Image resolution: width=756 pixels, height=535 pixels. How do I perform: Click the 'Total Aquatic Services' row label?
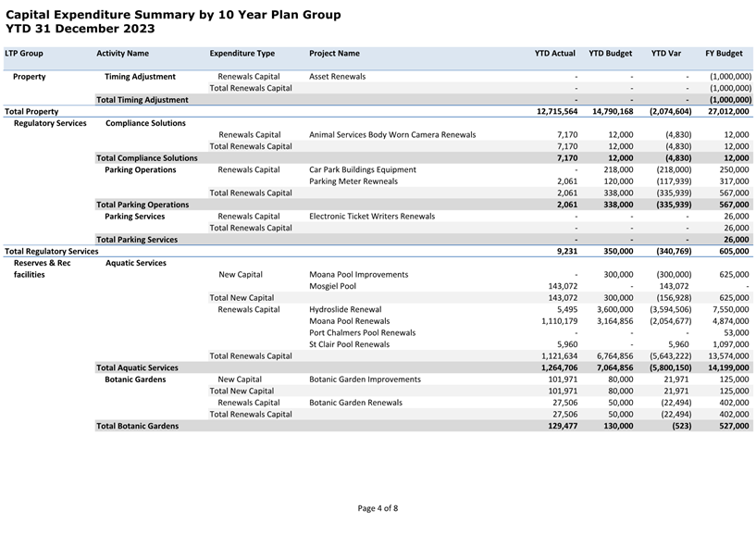coord(137,367)
